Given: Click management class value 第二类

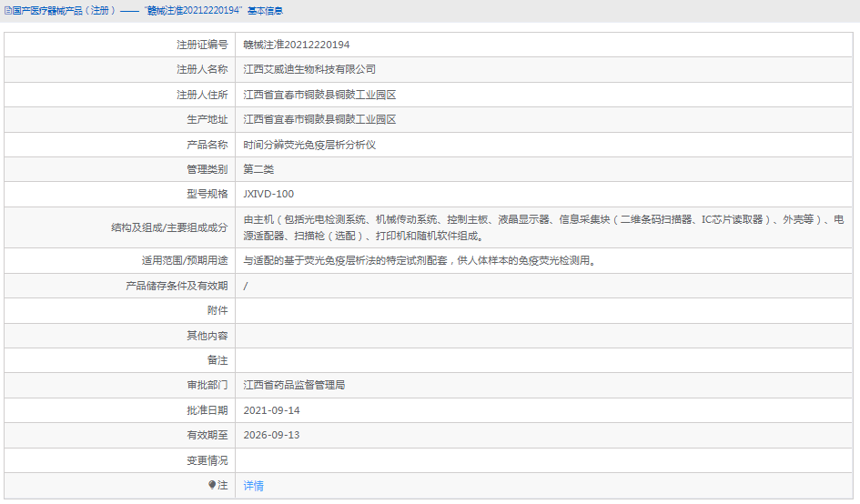Looking at the screenshot, I should tap(258, 169).
